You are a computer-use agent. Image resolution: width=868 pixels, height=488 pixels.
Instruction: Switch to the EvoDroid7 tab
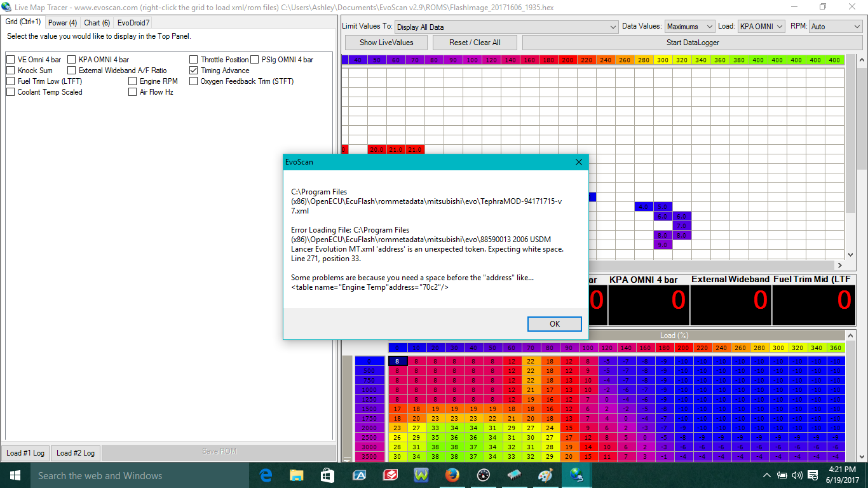[133, 22]
